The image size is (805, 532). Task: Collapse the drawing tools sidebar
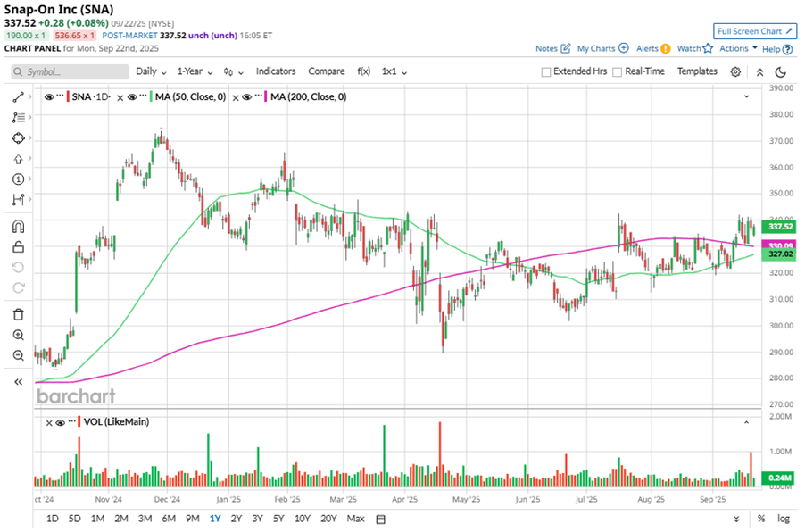click(18, 381)
